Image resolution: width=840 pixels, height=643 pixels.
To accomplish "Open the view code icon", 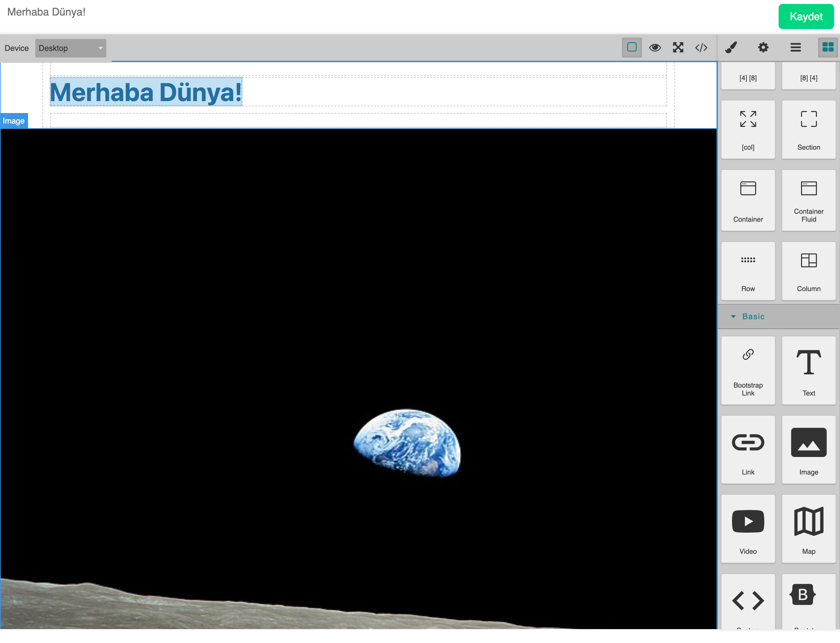I will click(701, 48).
